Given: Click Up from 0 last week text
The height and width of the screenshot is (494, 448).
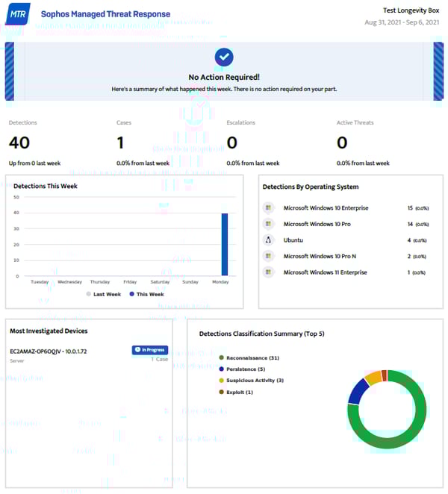Looking at the screenshot, I should coord(34,163).
